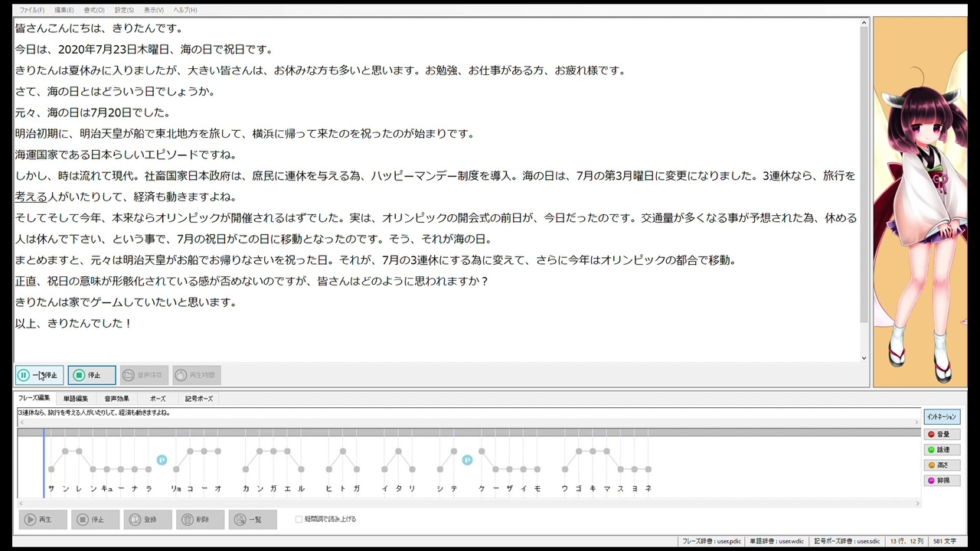The image size is (980, 551).
Task: Click the 再生時間 playback time button
Action: pyautogui.click(x=196, y=375)
